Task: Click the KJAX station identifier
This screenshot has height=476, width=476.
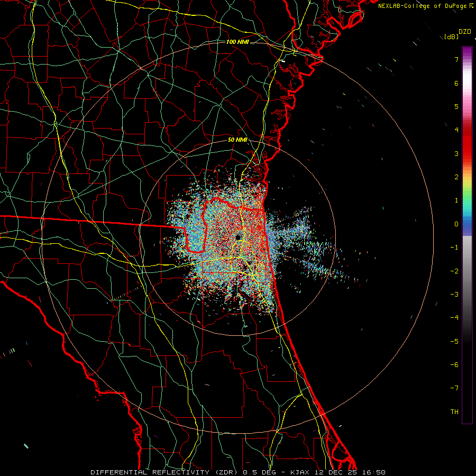Action: click(300, 472)
